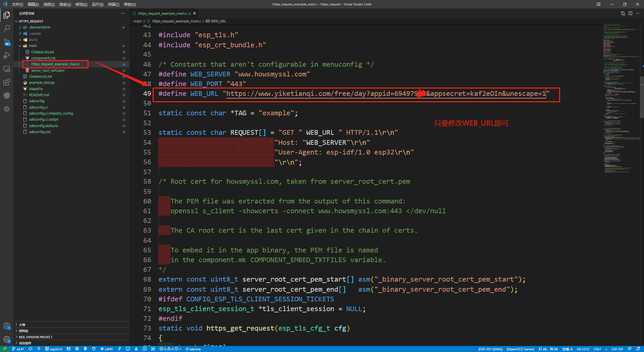The width and height of the screenshot is (644, 352).
Task: Open the ESP-IDF Explorer in the activity bar
Action: pyautogui.click(x=6, y=96)
